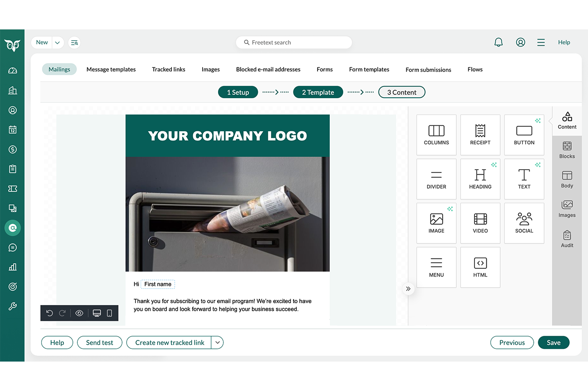
Task: Toggle preview with the eye icon
Action: point(79,313)
